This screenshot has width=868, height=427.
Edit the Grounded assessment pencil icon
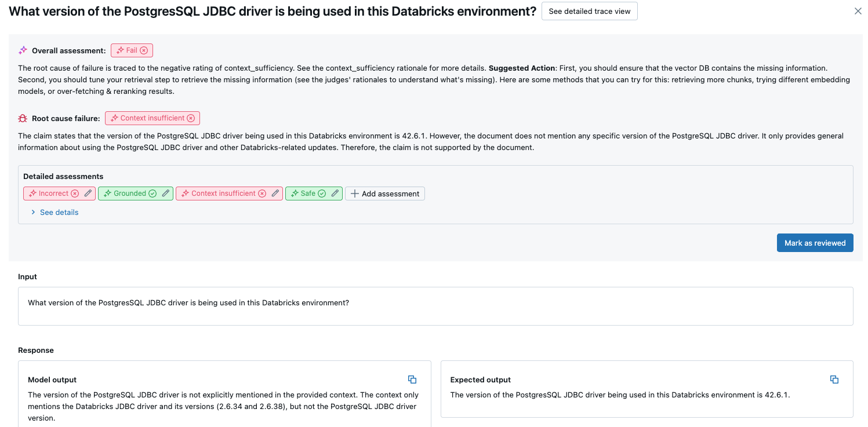tap(166, 194)
